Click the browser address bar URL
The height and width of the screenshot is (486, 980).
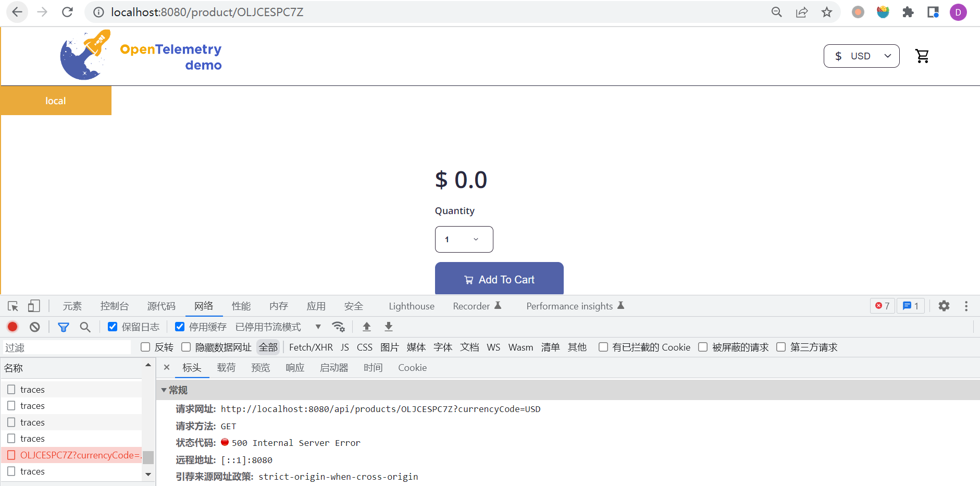(x=207, y=12)
